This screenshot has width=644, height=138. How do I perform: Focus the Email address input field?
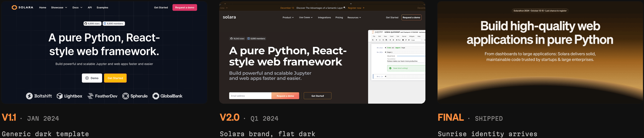point(250,96)
